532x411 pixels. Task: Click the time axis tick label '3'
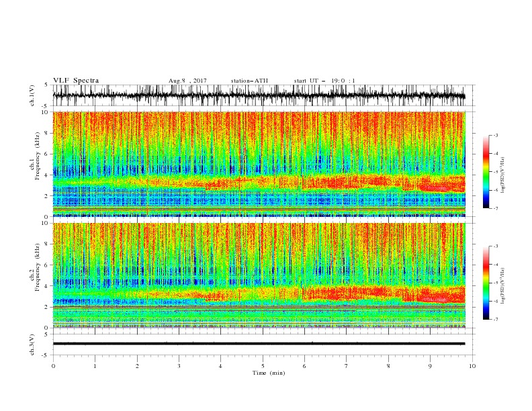(179, 366)
